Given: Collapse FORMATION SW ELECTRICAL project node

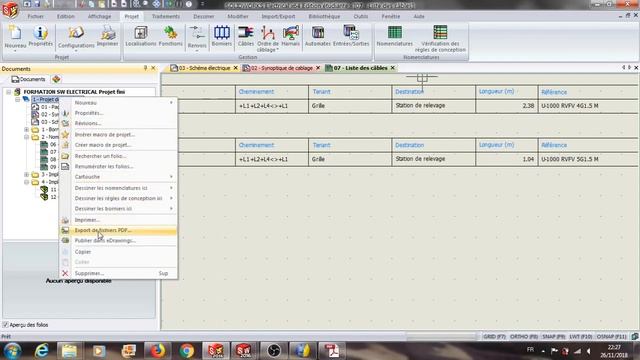Looking at the screenshot, I should pos(9,92).
